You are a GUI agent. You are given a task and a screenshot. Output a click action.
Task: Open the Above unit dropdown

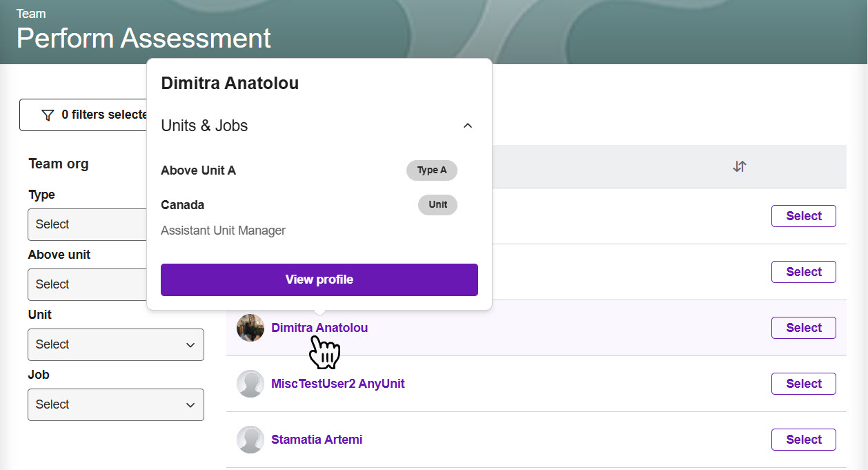(88, 284)
